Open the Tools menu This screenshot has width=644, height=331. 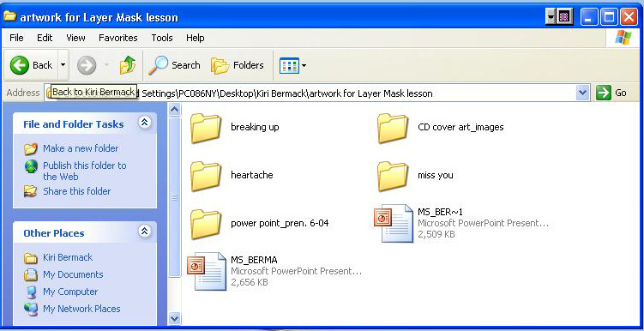162,38
